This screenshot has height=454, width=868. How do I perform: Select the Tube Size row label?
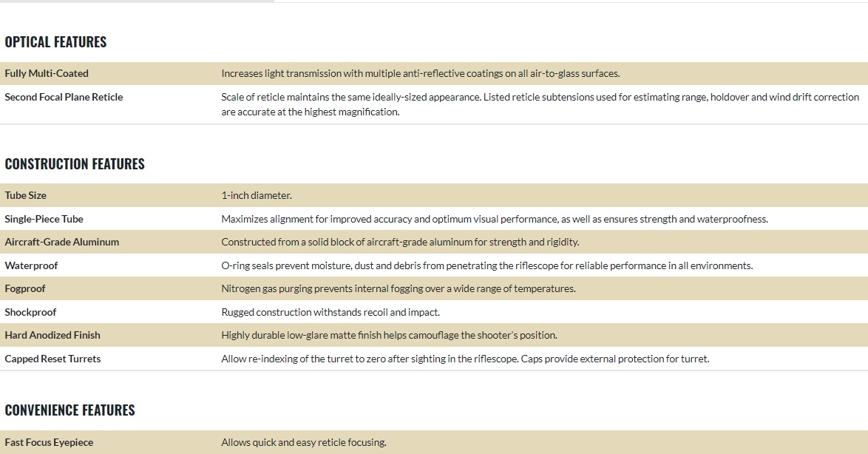25,195
